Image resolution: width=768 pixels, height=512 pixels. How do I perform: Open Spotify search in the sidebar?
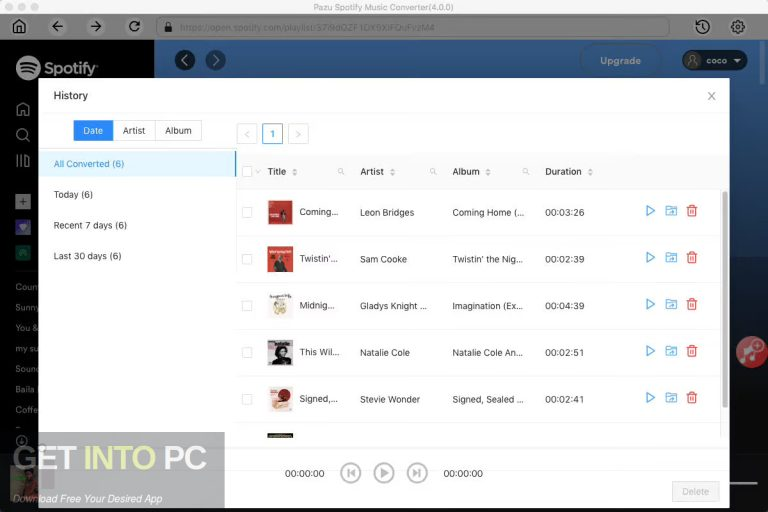pos(23,135)
